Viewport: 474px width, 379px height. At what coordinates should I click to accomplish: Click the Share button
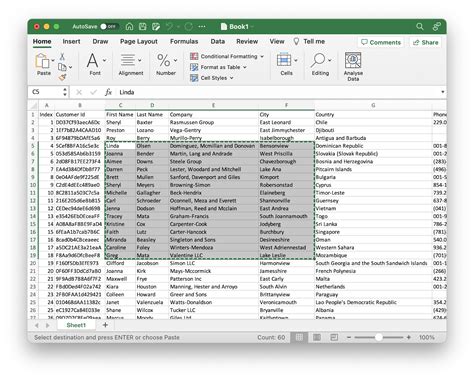426,42
